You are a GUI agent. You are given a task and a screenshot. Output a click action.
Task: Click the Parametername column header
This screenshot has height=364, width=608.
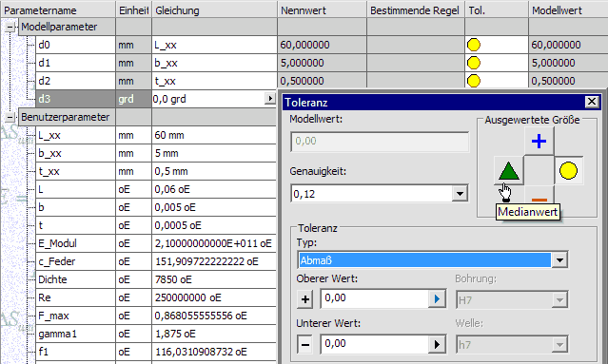[x=58, y=10]
